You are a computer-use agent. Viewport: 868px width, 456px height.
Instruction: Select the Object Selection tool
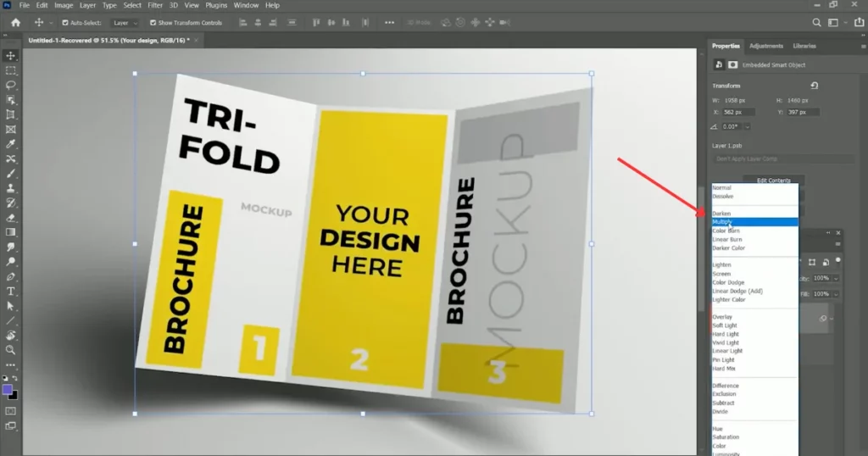click(x=10, y=100)
